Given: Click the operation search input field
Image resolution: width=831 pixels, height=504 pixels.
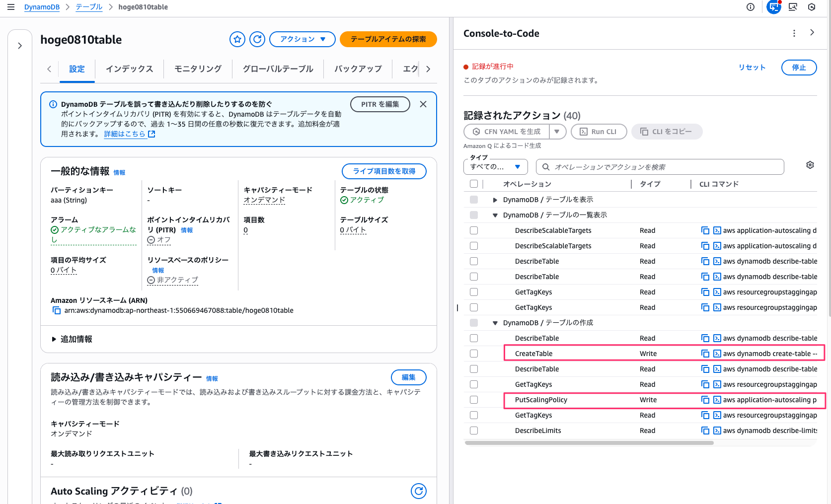Looking at the screenshot, I should pyautogui.click(x=660, y=167).
